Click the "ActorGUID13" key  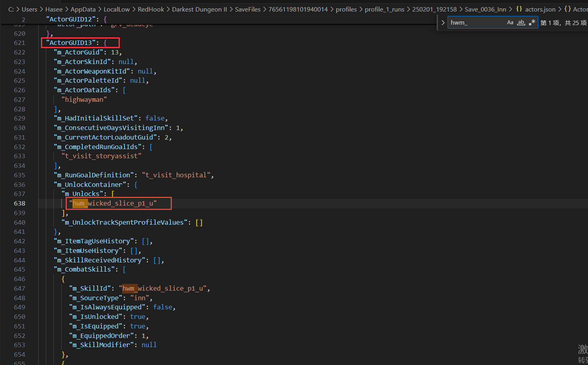(x=71, y=43)
